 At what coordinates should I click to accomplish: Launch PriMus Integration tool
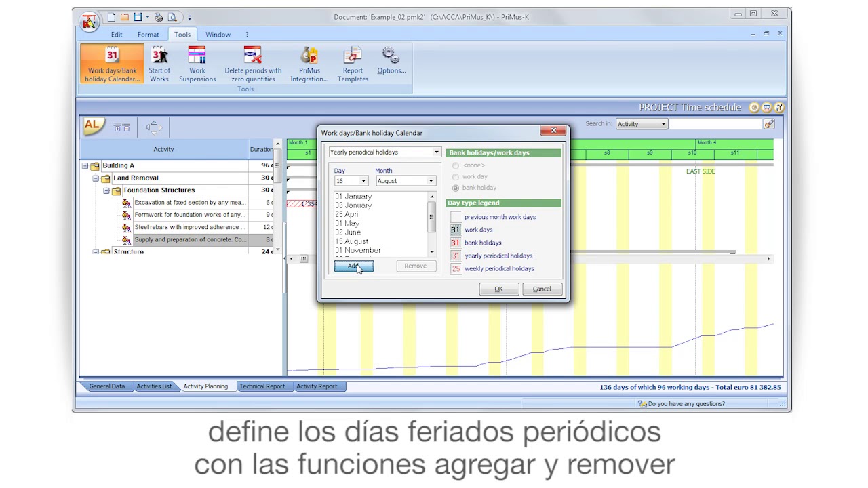309,64
